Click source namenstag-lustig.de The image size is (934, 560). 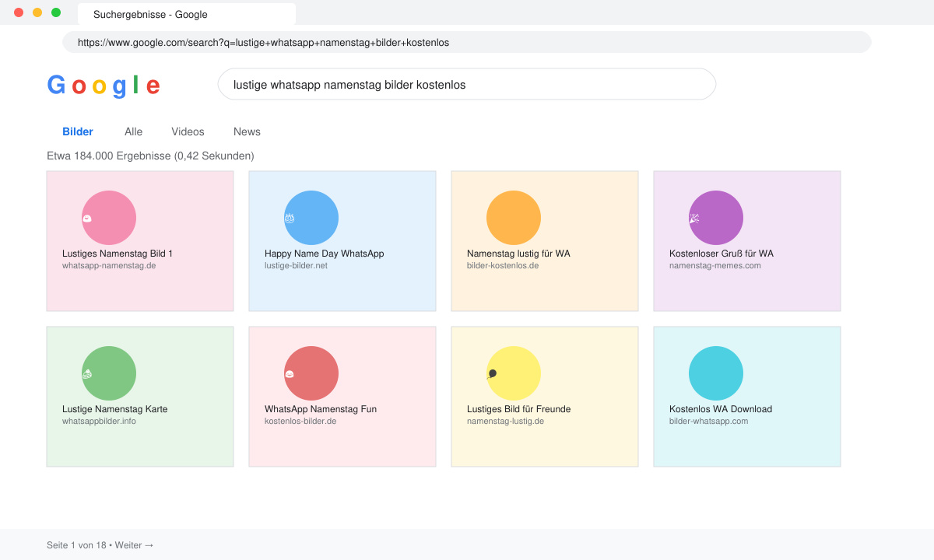click(505, 421)
